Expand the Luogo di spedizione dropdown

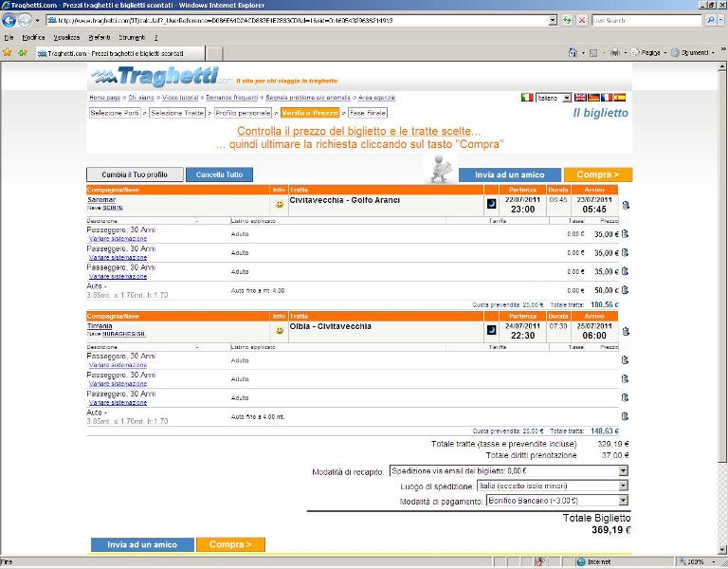623,486
